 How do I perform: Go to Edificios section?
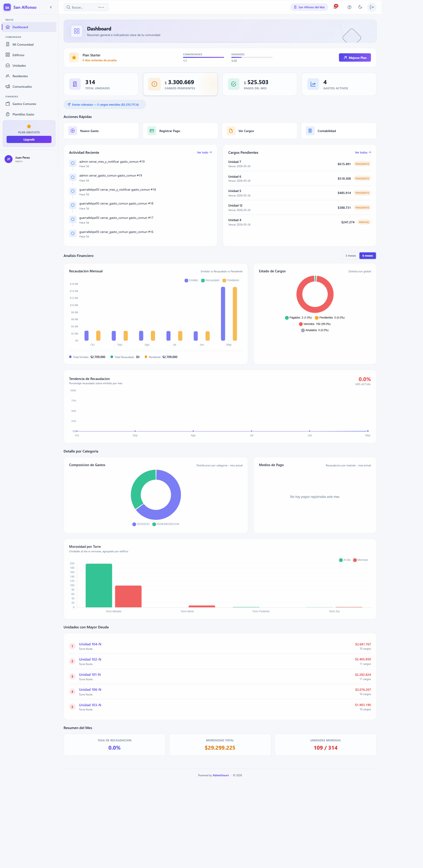point(29,55)
